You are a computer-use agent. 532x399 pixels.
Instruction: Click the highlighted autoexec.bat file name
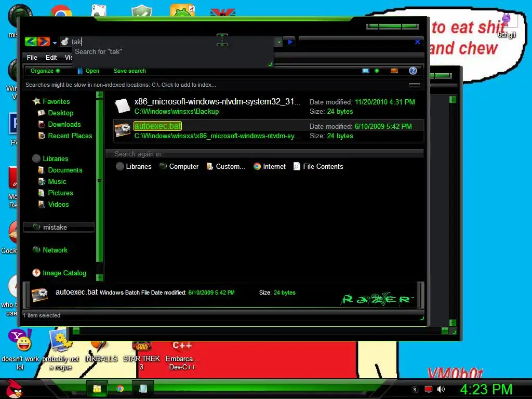tap(158, 126)
